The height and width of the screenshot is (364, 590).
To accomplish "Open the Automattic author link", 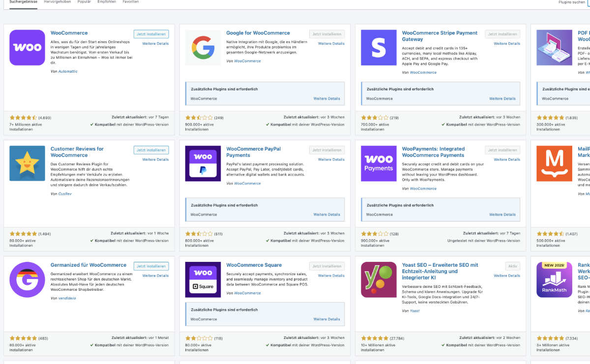I will point(68,72).
